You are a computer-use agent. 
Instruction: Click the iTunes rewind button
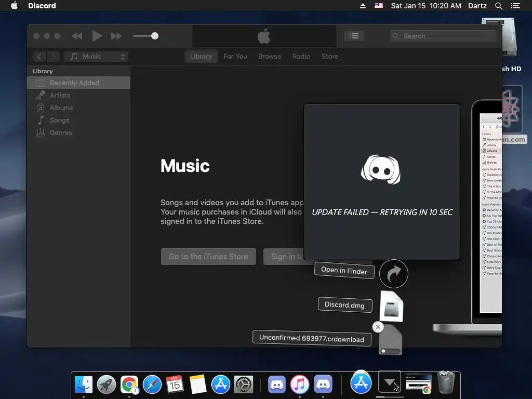pos(77,36)
